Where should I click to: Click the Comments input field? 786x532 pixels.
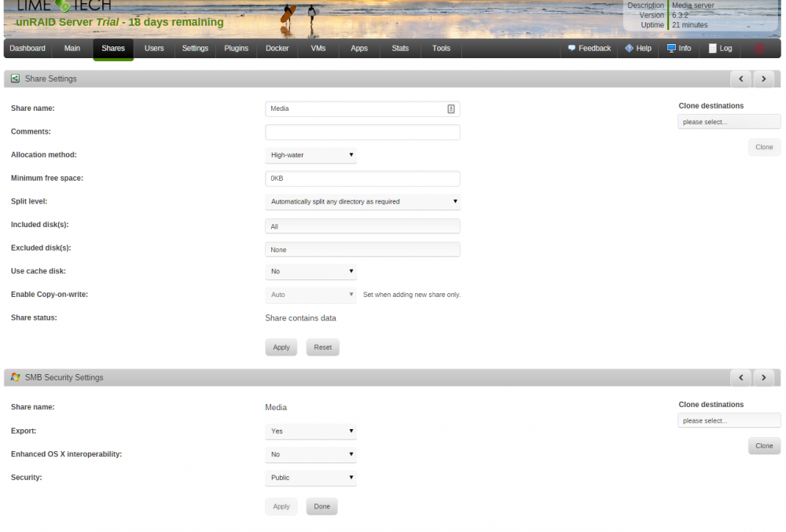click(362, 132)
